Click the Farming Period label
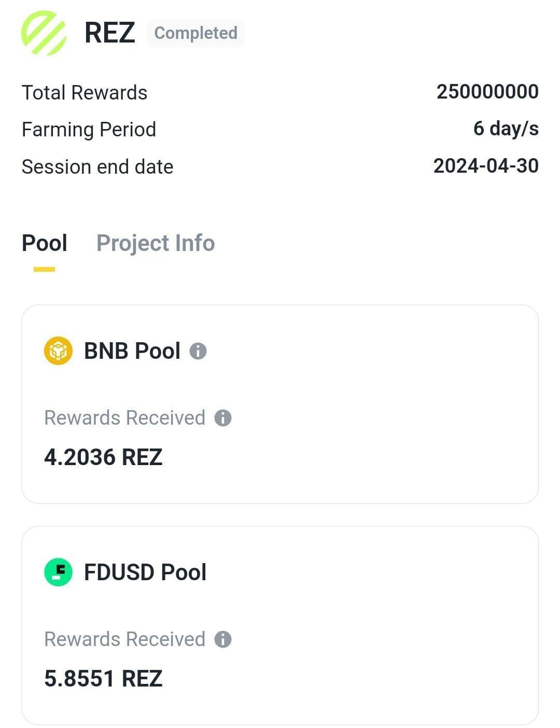 pyautogui.click(x=89, y=130)
